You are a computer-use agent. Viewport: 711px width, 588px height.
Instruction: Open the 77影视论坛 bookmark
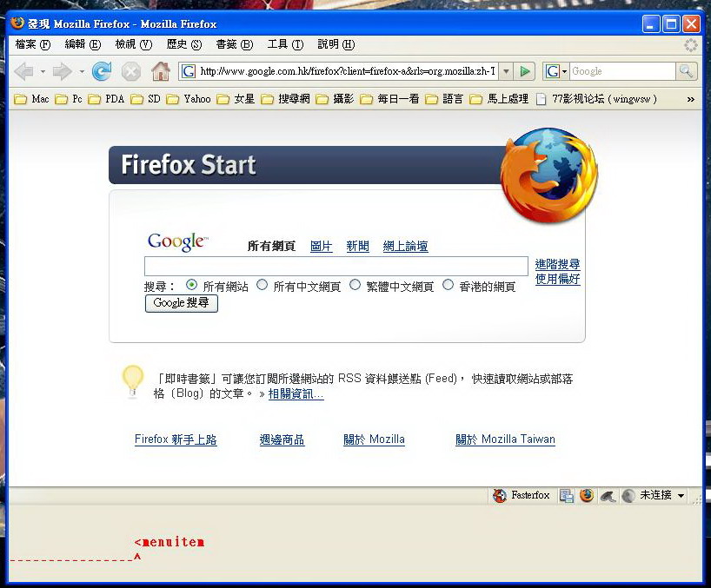596,99
